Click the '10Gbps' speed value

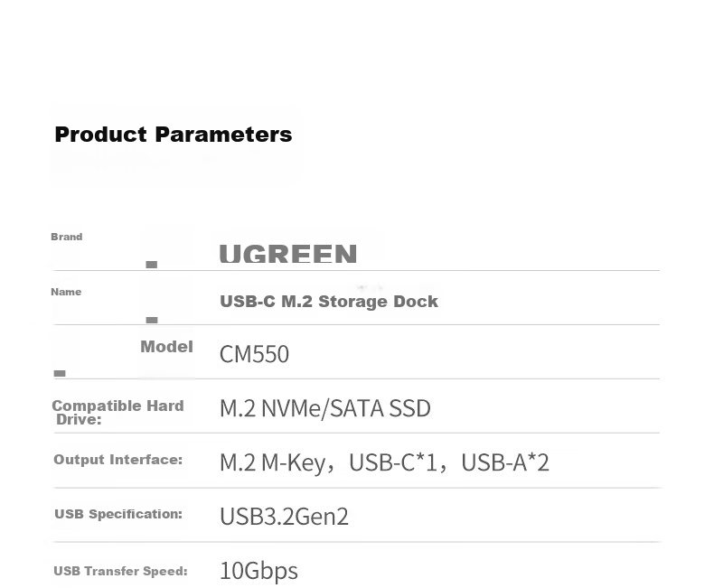[x=258, y=571]
